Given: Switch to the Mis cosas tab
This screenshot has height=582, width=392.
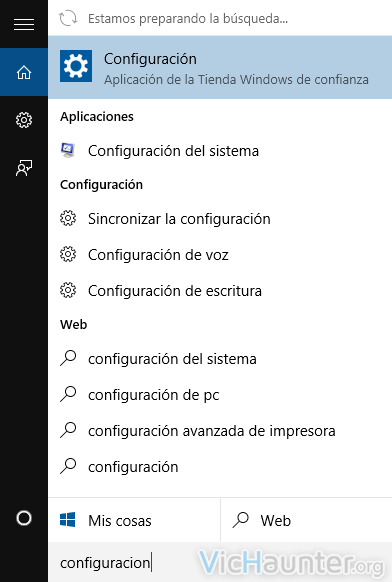Looking at the screenshot, I should point(134,520).
